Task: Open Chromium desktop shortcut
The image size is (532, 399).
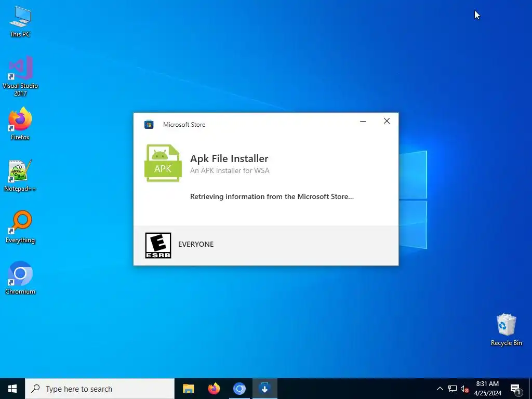Action: [x=20, y=278]
